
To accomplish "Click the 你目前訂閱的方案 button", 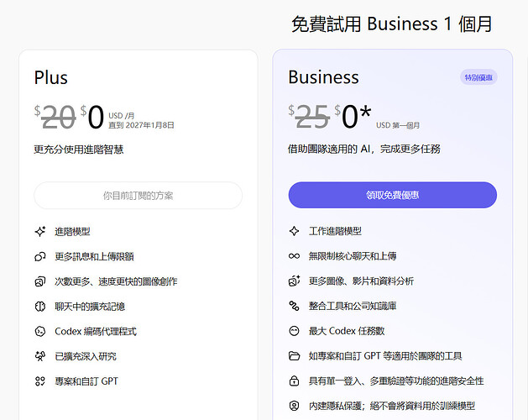I will pyautogui.click(x=138, y=196).
